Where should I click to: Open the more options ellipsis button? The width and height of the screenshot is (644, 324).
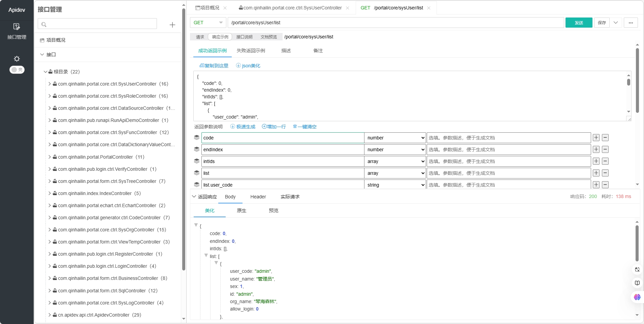click(x=631, y=23)
